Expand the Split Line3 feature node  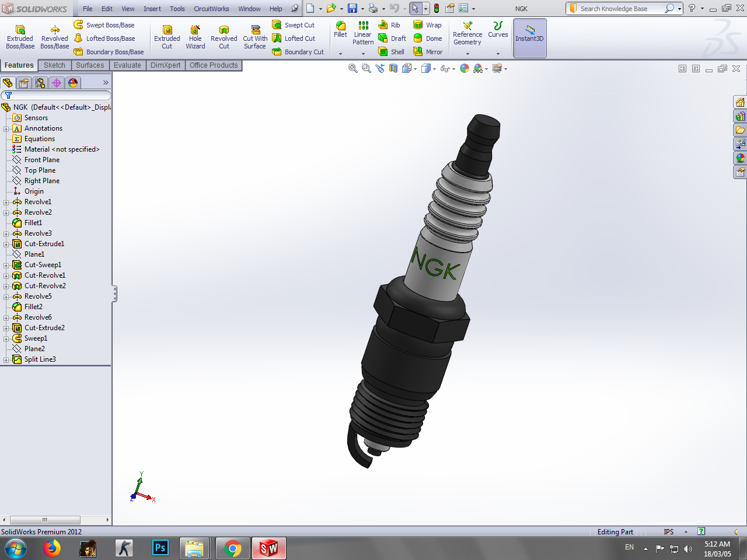click(x=6, y=360)
